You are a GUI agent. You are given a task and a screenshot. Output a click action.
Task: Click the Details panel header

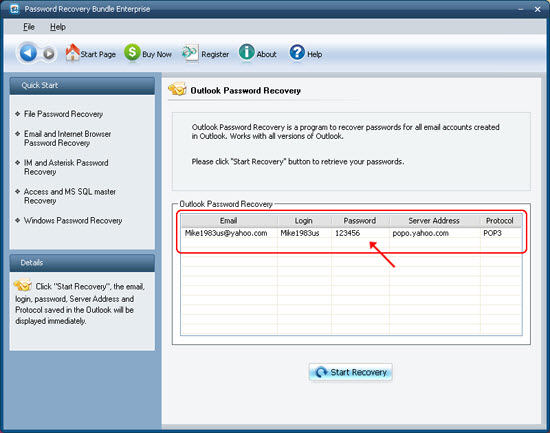[82, 262]
